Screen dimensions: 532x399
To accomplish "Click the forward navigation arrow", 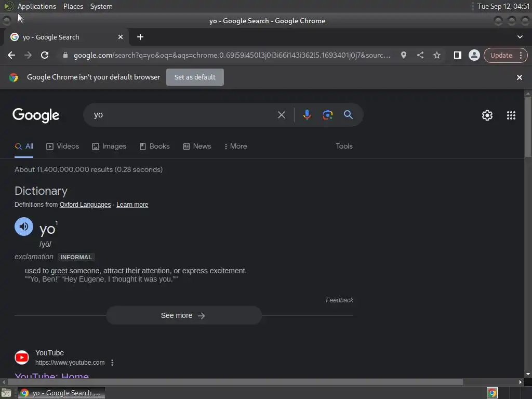I will click(x=28, y=55).
